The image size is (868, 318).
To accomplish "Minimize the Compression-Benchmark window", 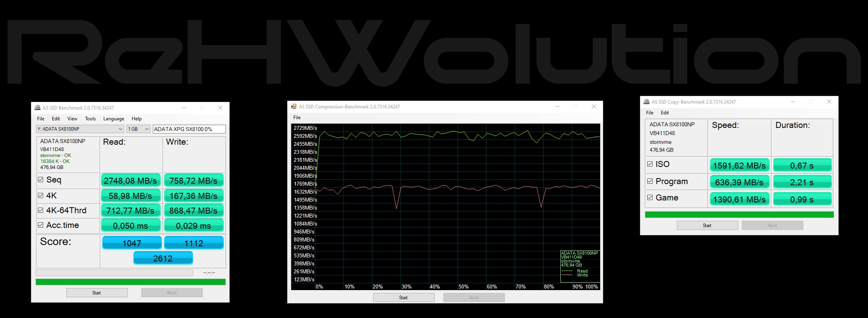I will [x=558, y=106].
